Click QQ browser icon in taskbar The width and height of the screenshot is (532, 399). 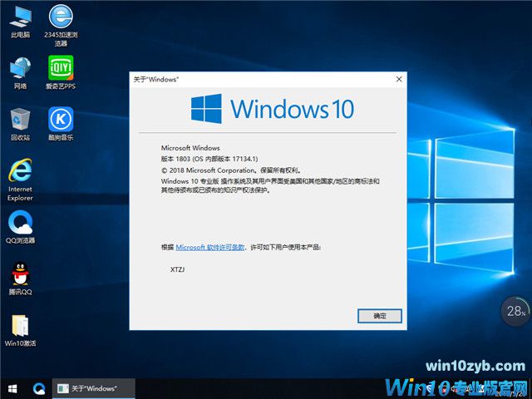point(39,388)
